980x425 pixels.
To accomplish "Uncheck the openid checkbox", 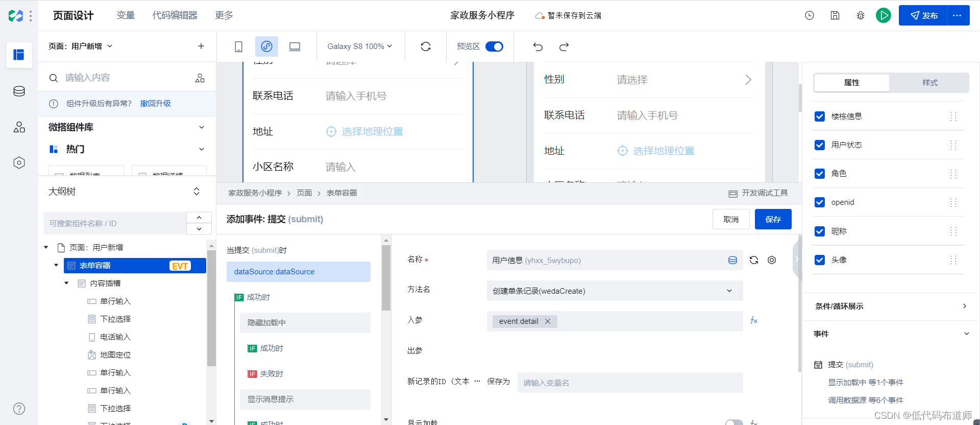I will (820, 202).
